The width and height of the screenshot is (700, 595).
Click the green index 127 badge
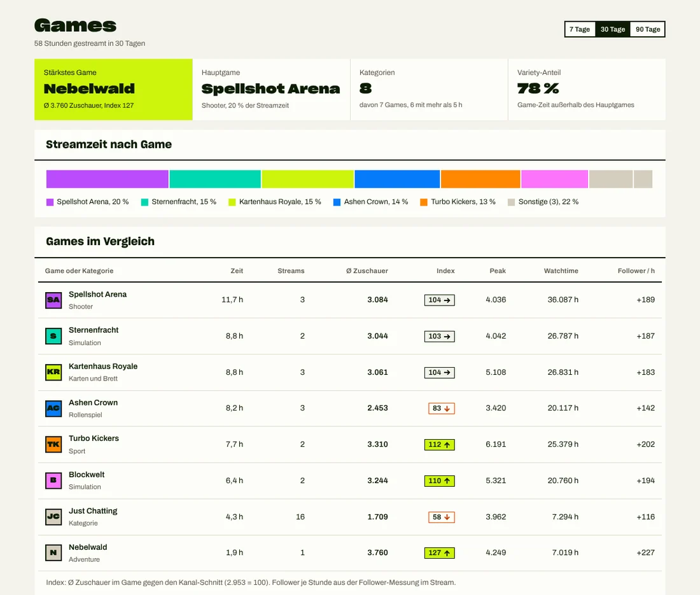[439, 552]
